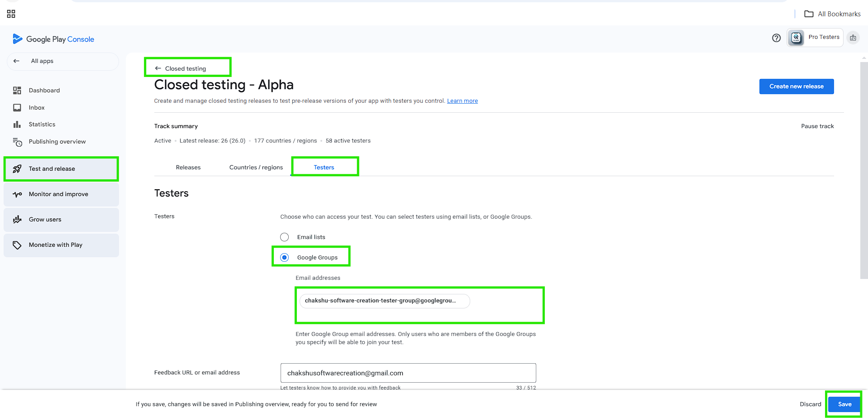Expand the Monitor and improve section
Viewport: 868px width, 418px height.
point(61,194)
